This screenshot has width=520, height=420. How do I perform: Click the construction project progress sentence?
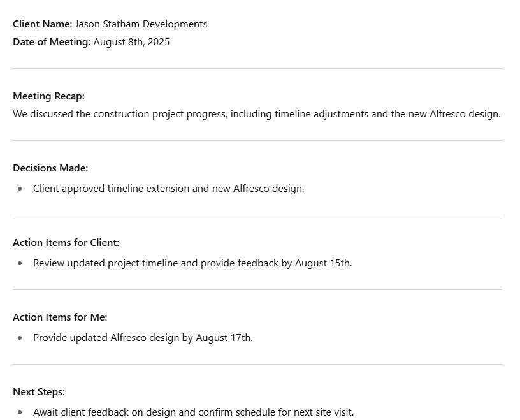point(257,114)
